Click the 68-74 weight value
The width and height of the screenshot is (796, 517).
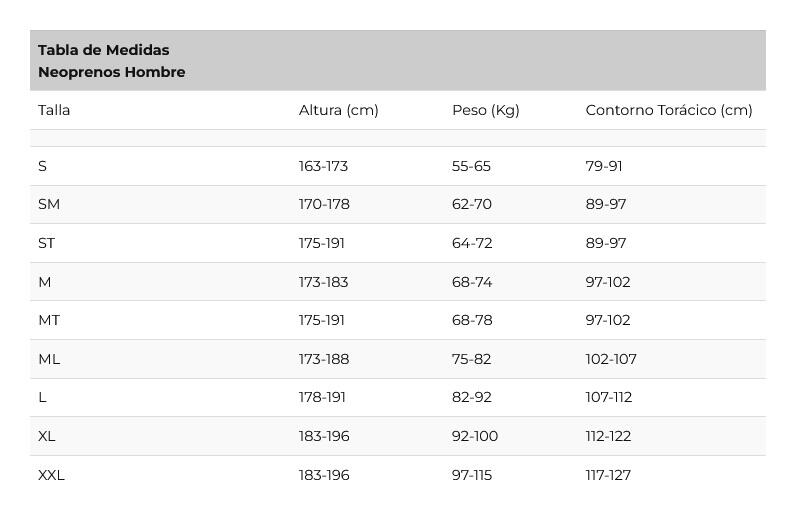(x=472, y=282)
